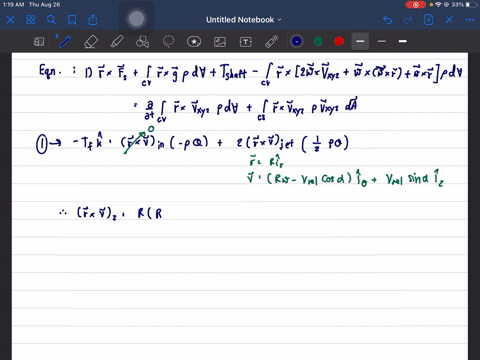Select the Laser pointer tool

(272, 42)
